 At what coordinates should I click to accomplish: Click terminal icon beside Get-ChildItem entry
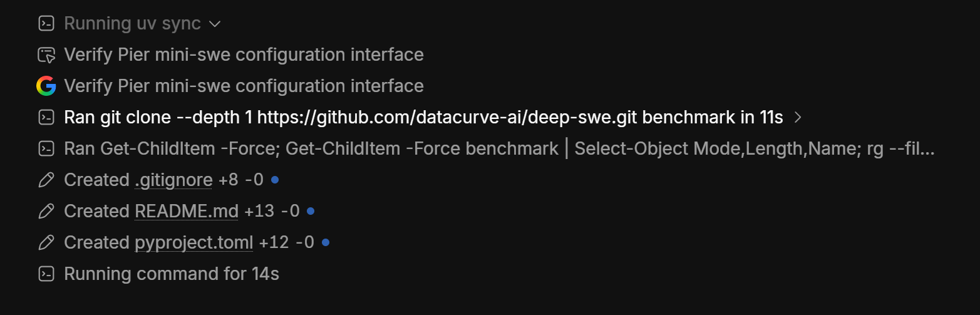(46, 148)
